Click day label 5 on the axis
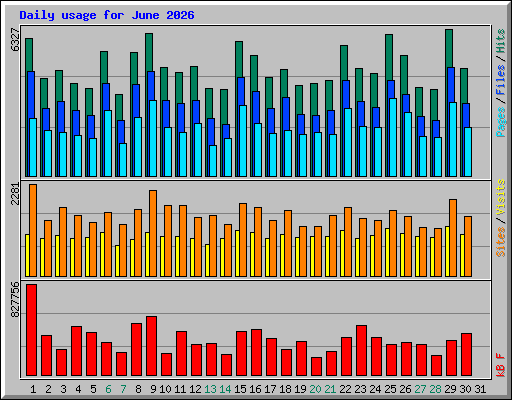The image size is (512, 400). (x=93, y=389)
